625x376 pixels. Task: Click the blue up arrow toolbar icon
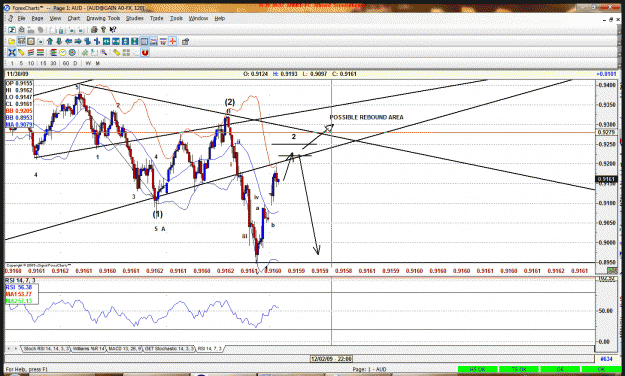[50, 41]
